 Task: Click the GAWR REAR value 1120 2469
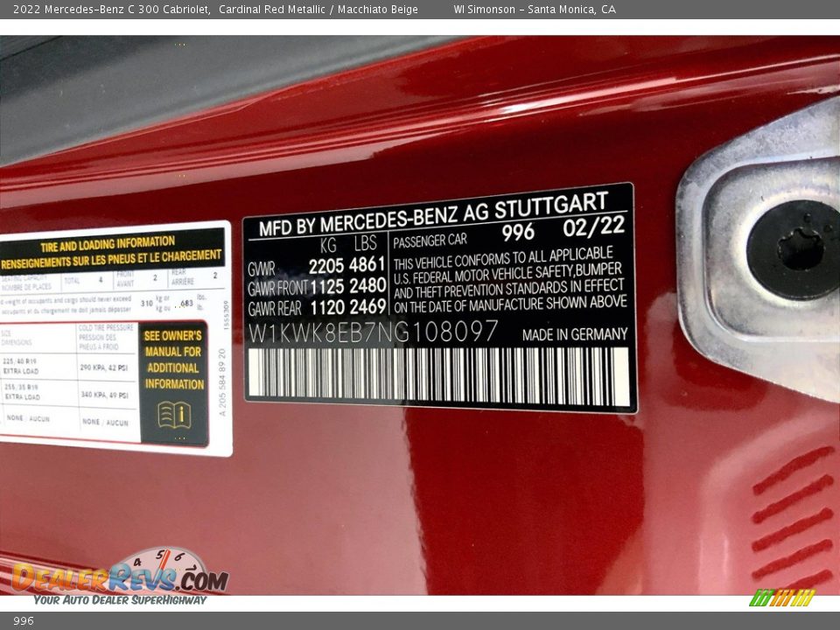348,307
